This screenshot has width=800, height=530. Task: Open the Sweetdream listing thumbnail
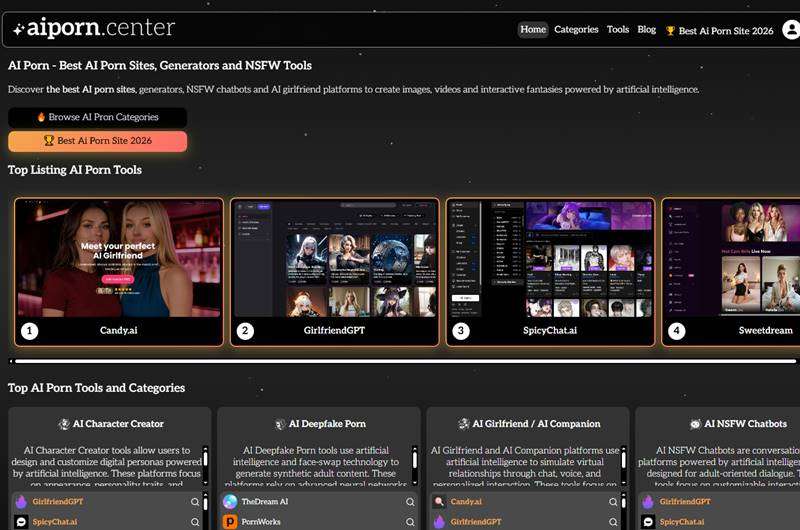tap(732, 259)
